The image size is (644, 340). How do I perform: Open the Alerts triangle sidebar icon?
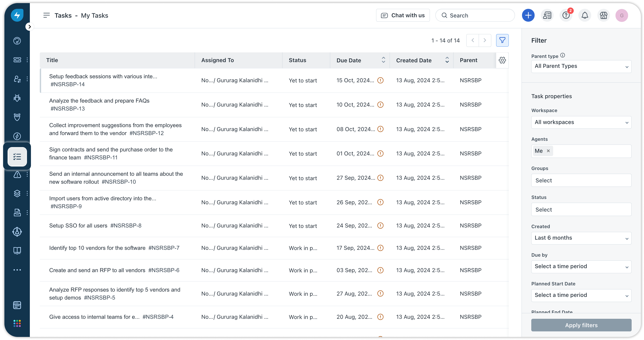17,174
